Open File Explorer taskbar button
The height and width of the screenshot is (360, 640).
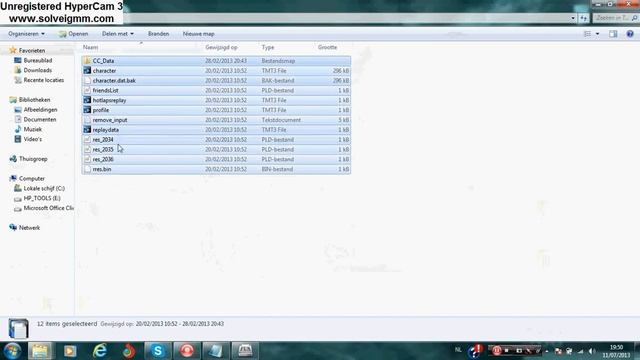pos(40,351)
